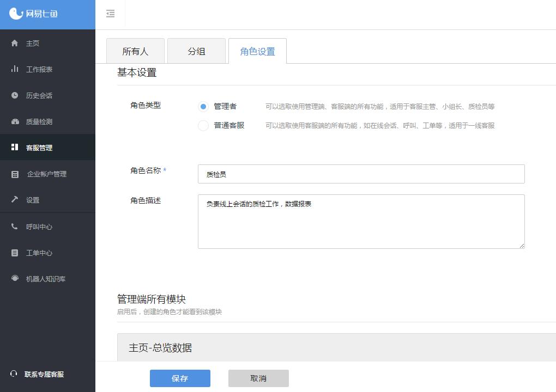Click the ticket icon for 工单中心
This screenshot has height=392, width=556.
tap(15, 253)
